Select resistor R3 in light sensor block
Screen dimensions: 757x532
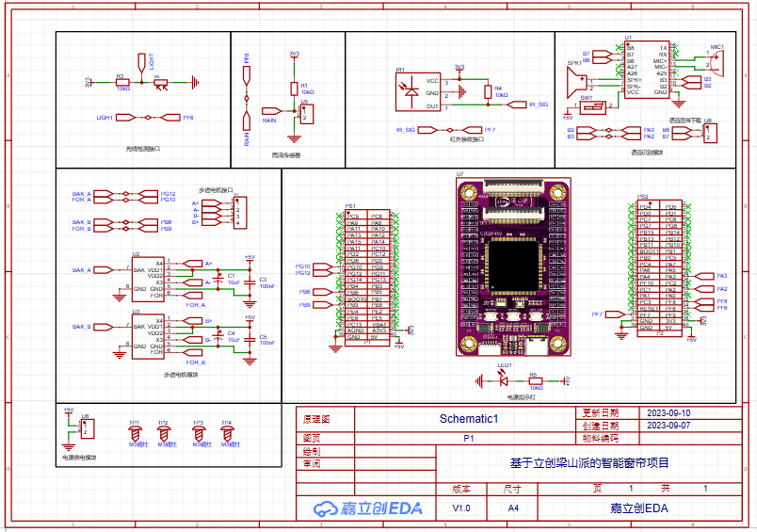[x=122, y=83]
